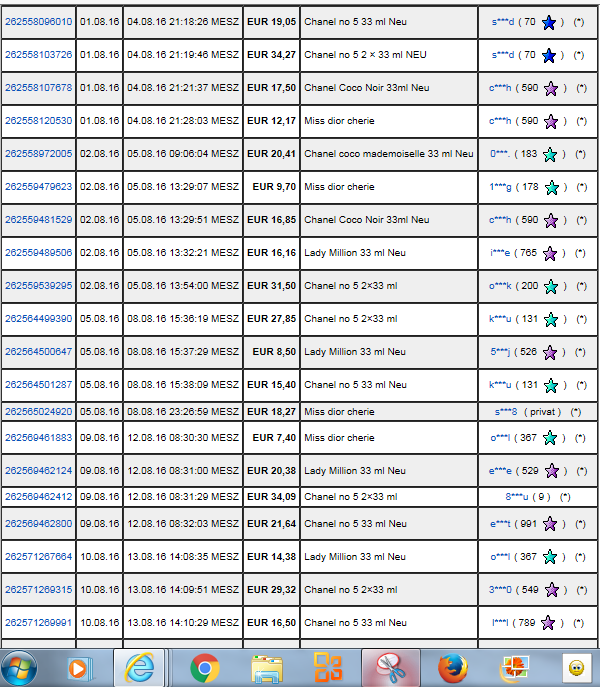
Task: Click the blue star in the EUR 19,05 row
Action: pos(549,22)
